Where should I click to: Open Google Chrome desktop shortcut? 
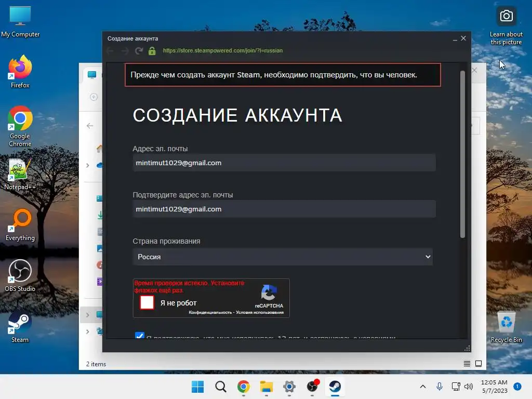[20, 126]
